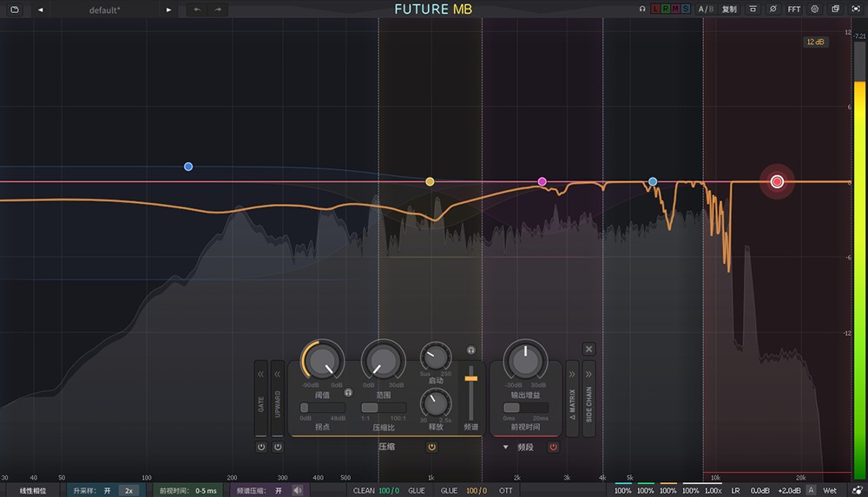The image size is (868, 497).
Task: Open the LR channel mode dropdown
Action: coord(736,490)
